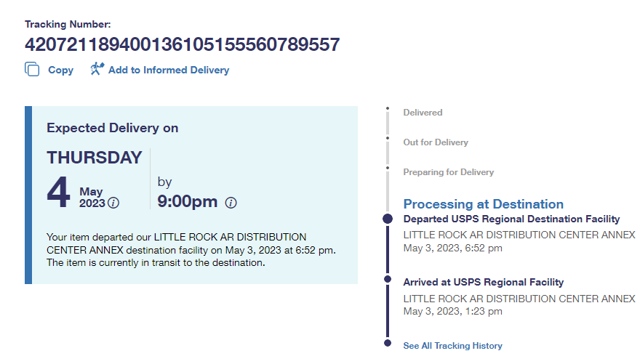Click the Out for Delivery step dot
Image resolution: width=640 pixels, height=364 pixels.
[x=388, y=138]
